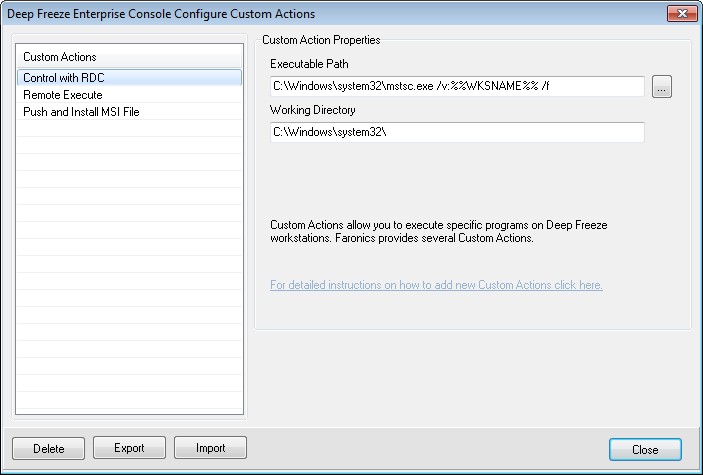Open the detailed instructions link
Image resolution: width=703 pixels, height=475 pixels.
pos(436,285)
